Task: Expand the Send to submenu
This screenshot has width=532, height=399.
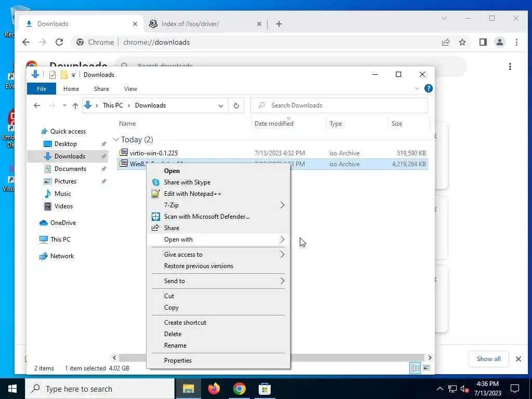Action: (x=218, y=281)
